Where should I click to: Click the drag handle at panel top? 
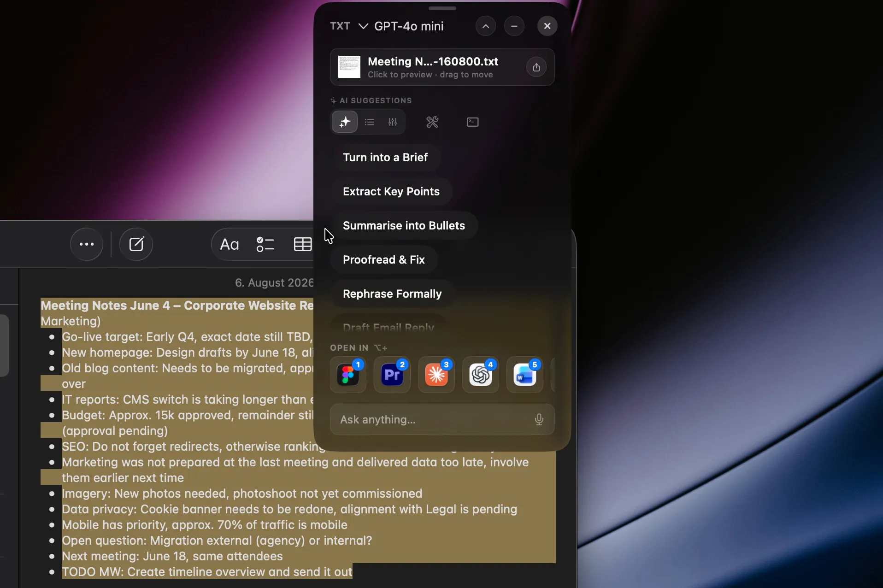coord(442,8)
